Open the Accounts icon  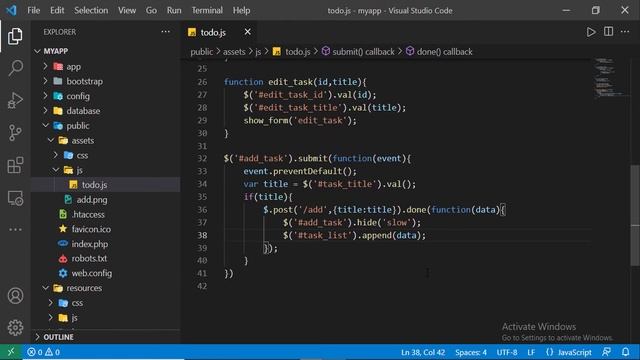point(15,296)
